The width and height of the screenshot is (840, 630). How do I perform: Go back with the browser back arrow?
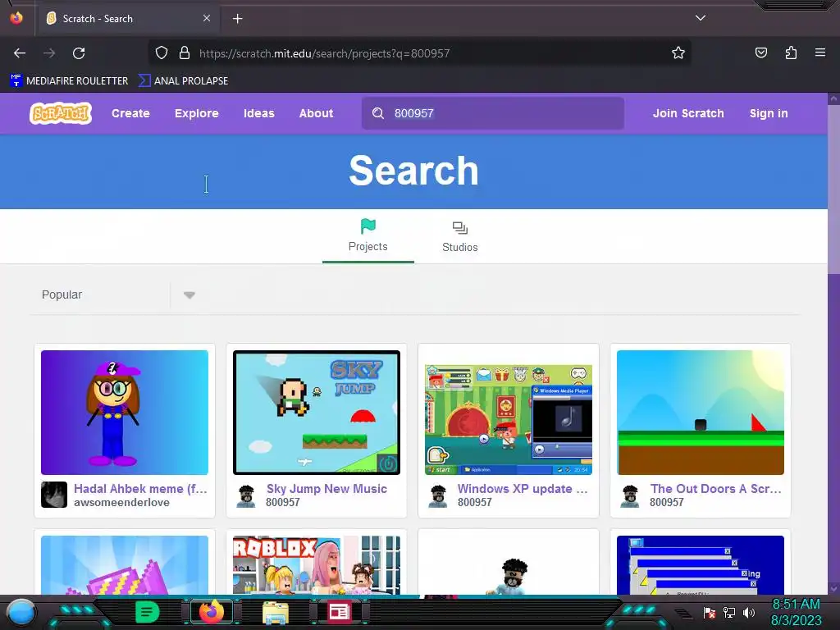(20, 53)
